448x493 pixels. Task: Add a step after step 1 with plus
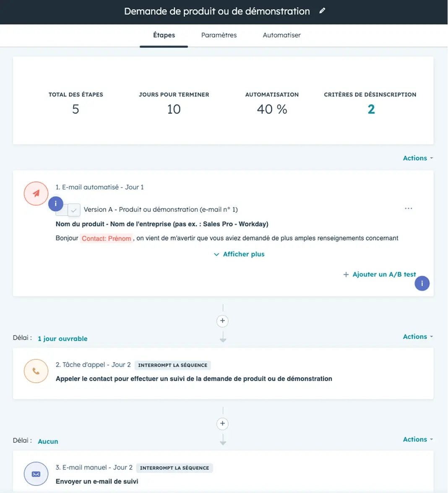[222, 321]
